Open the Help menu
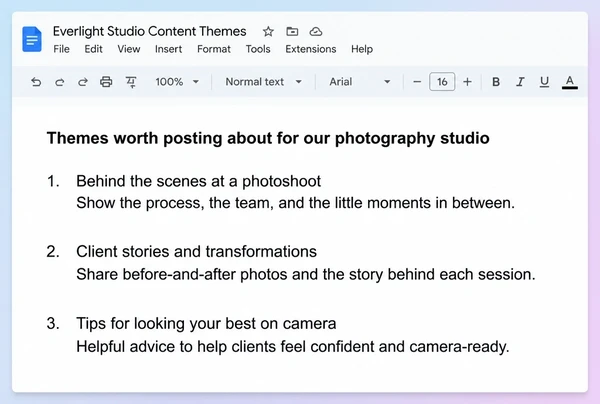This screenshot has width=600, height=404. point(362,49)
